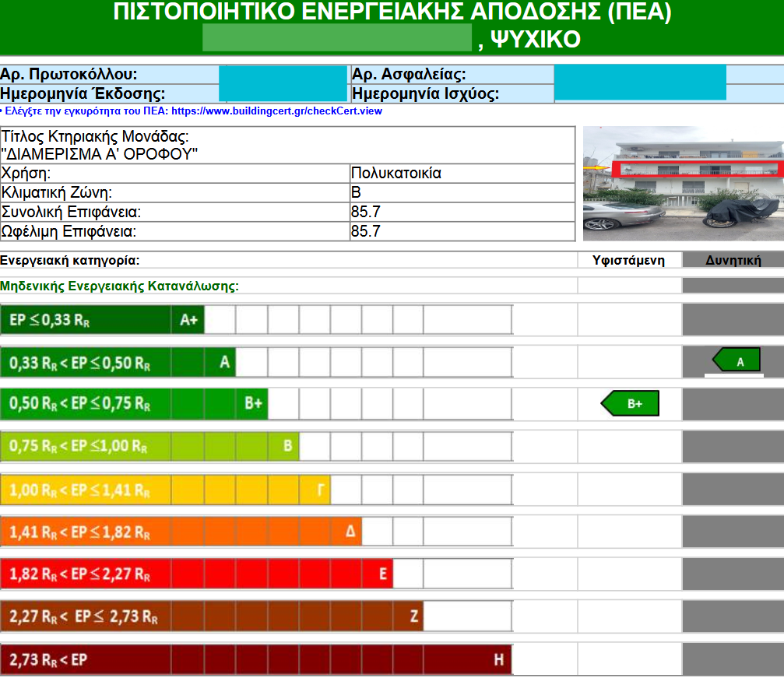
Task: Click the green A potential rating arrow
Action: click(x=737, y=360)
